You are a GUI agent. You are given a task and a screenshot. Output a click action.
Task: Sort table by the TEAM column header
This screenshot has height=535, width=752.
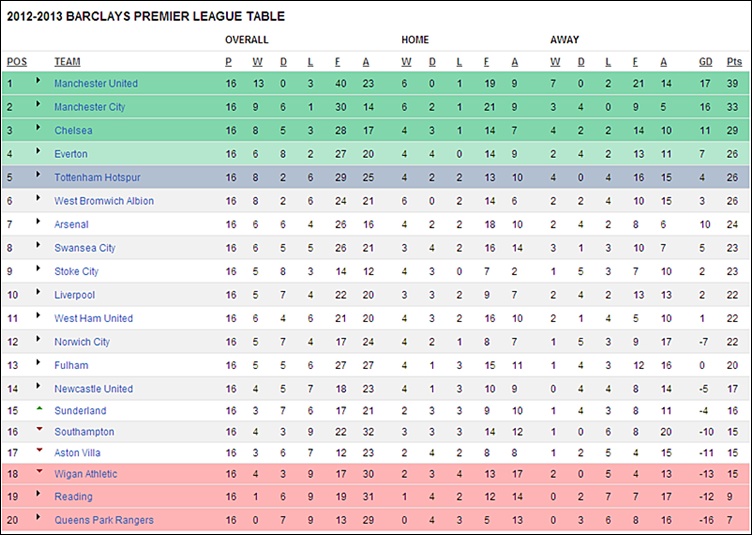pos(67,62)
